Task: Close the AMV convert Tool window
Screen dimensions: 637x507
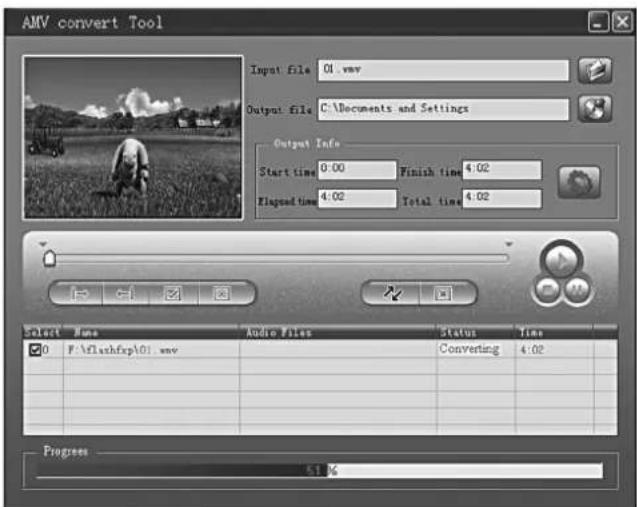Action: pos(622,22)
